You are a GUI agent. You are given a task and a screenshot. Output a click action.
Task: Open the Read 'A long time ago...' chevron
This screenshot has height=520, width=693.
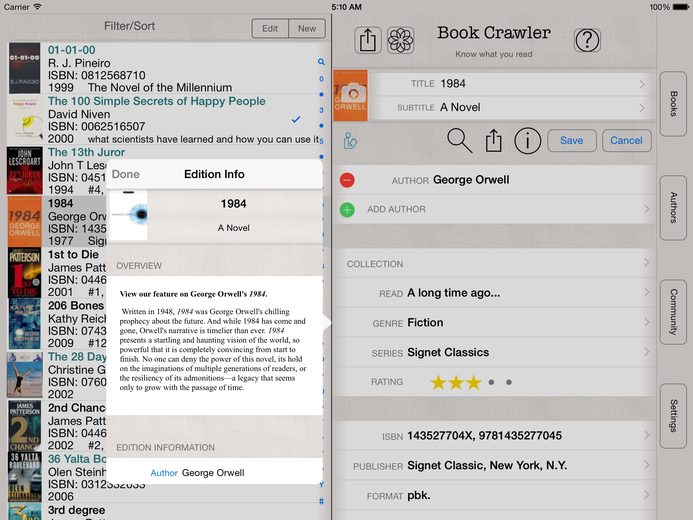[x=647, y=292]
